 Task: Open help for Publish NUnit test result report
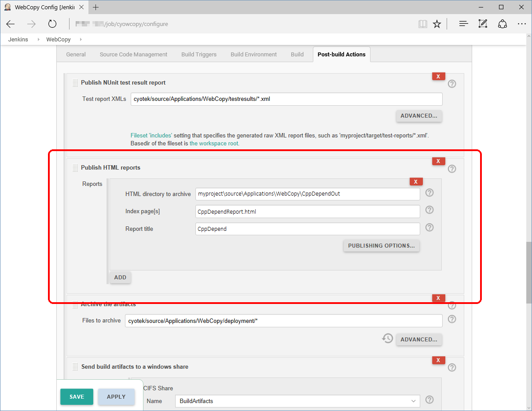click(x=452, y=84)
